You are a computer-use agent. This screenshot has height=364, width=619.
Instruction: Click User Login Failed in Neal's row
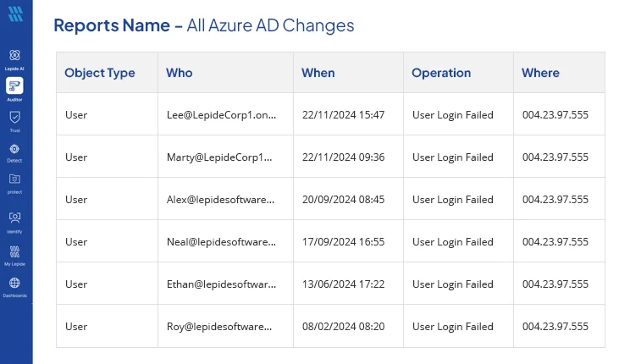pos(453,241)
